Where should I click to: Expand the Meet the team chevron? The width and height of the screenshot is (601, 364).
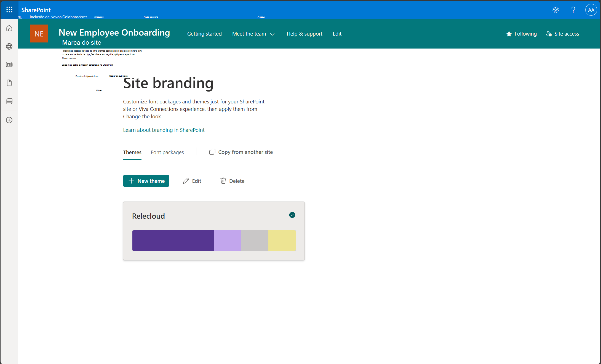(273, 34)
